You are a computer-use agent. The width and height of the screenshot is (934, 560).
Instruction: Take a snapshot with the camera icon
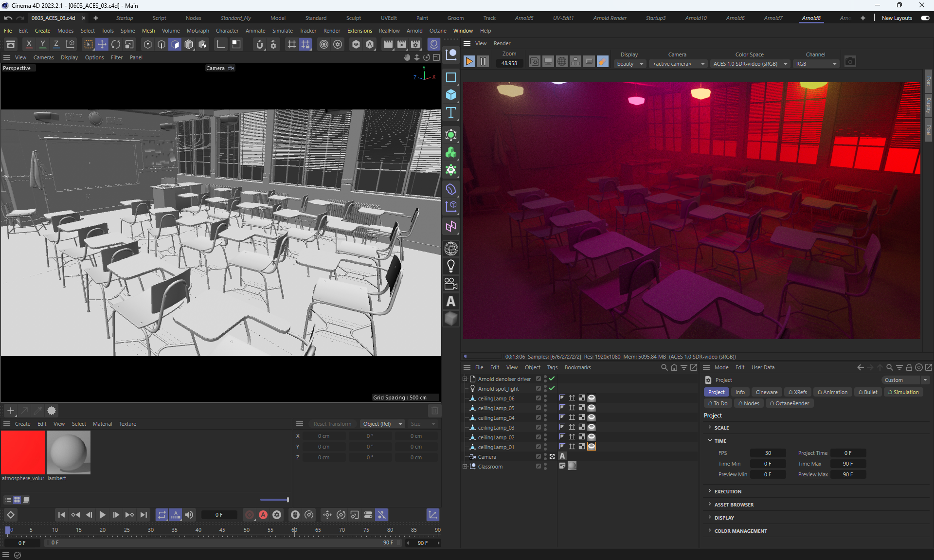click(850, 61)
